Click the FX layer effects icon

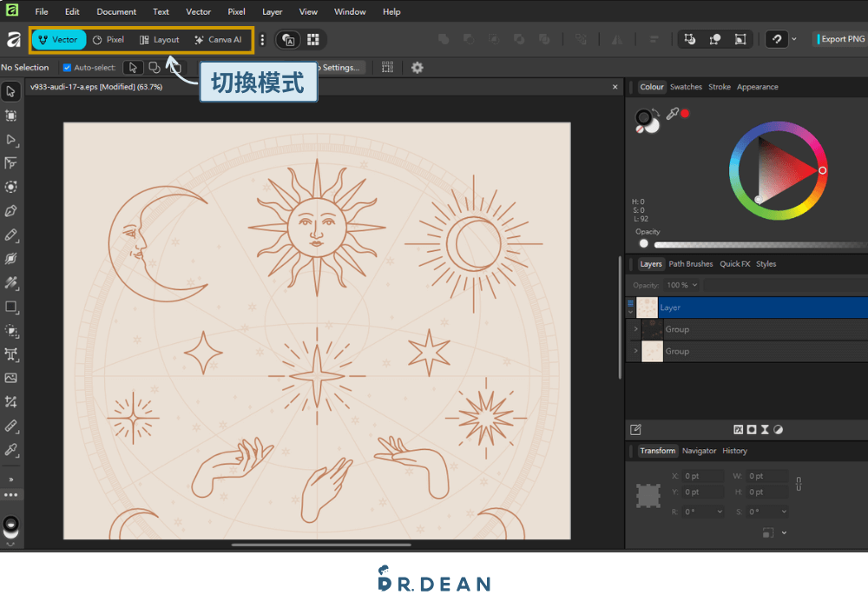[x=738, y=430]
